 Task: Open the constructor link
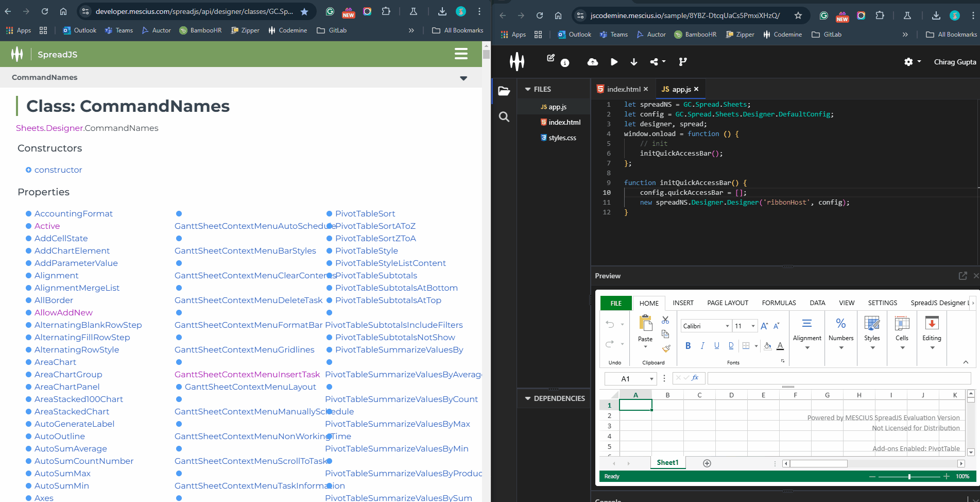(x=58, y=170)
